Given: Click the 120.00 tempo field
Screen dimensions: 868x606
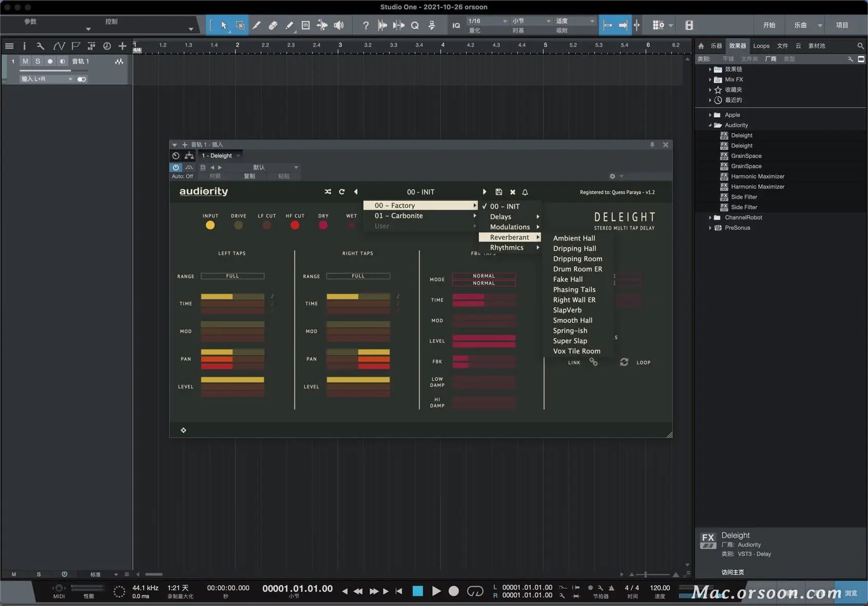Looking at the screenshot, I should point(660,588).
